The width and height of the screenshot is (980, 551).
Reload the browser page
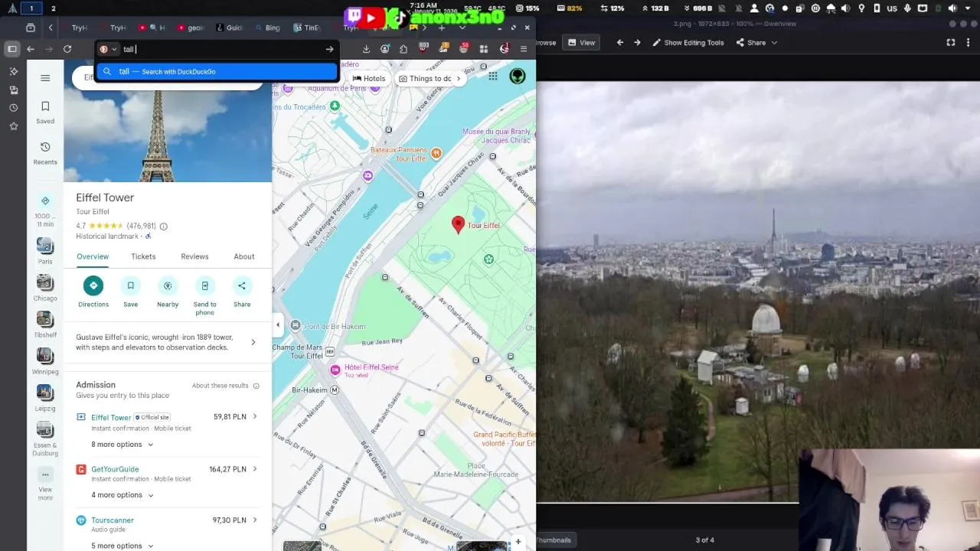(67, 49)
